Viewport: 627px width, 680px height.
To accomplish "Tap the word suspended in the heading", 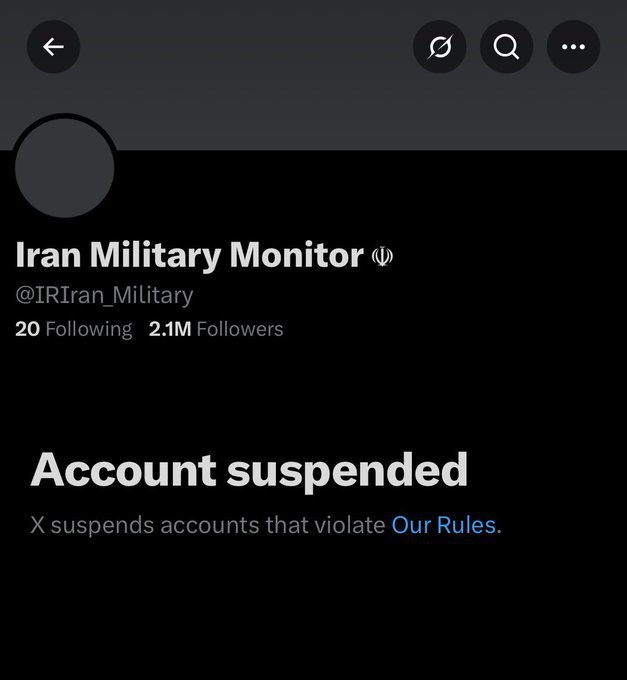I will coord(347,470).
